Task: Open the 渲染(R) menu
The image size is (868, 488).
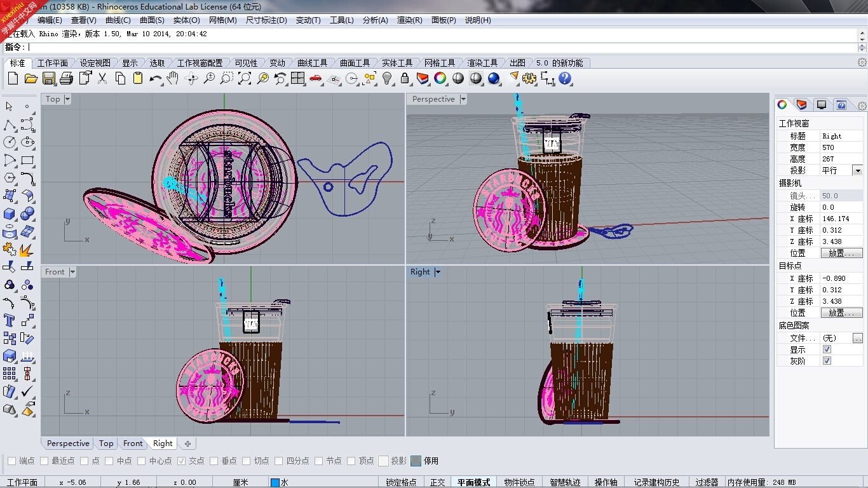Action: point(410,20)
